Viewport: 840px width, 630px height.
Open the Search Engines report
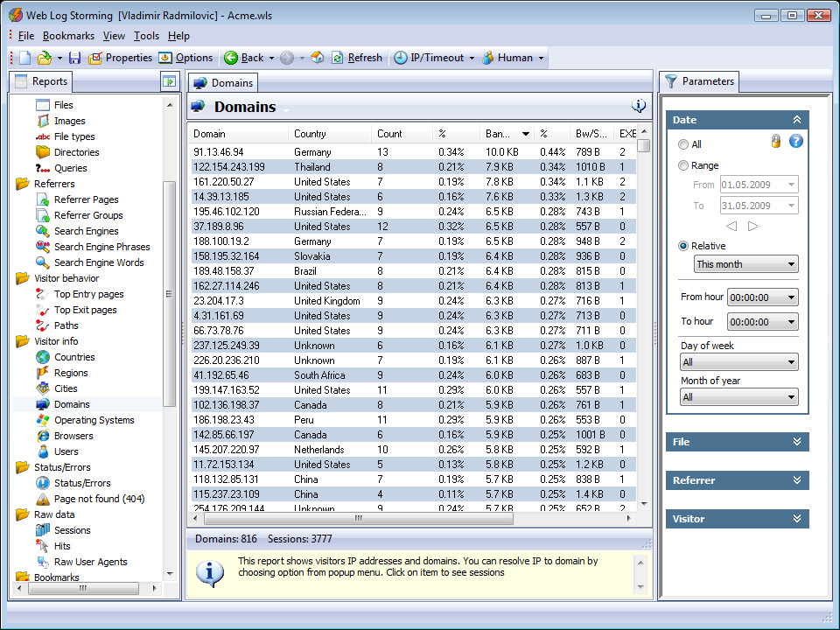pos(77,231)
